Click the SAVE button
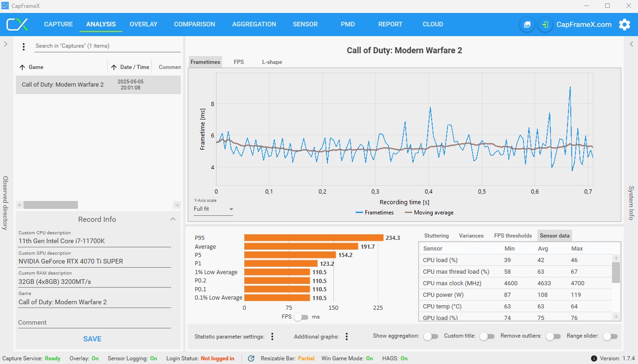The width and height of the screenshot is (638, 364). (x=92, y=339)
